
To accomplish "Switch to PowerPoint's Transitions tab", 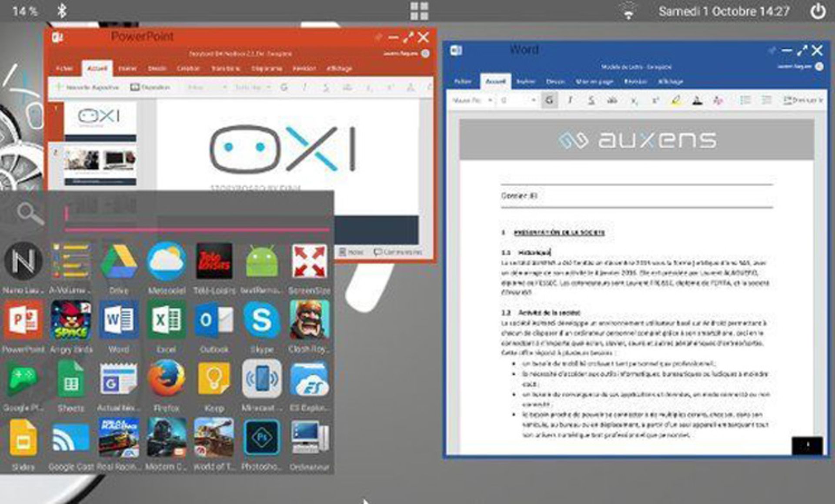I will tap(225, 69).
